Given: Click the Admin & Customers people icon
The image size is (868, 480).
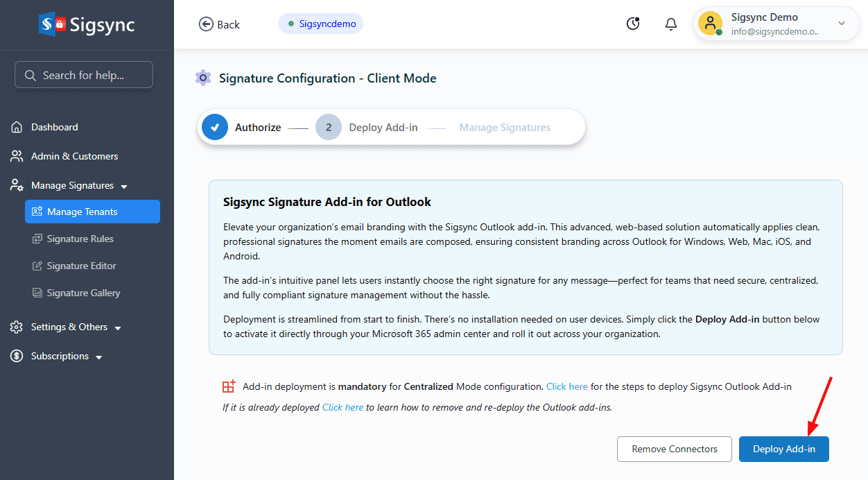Looking at the screenshot, I should (17, 157).
